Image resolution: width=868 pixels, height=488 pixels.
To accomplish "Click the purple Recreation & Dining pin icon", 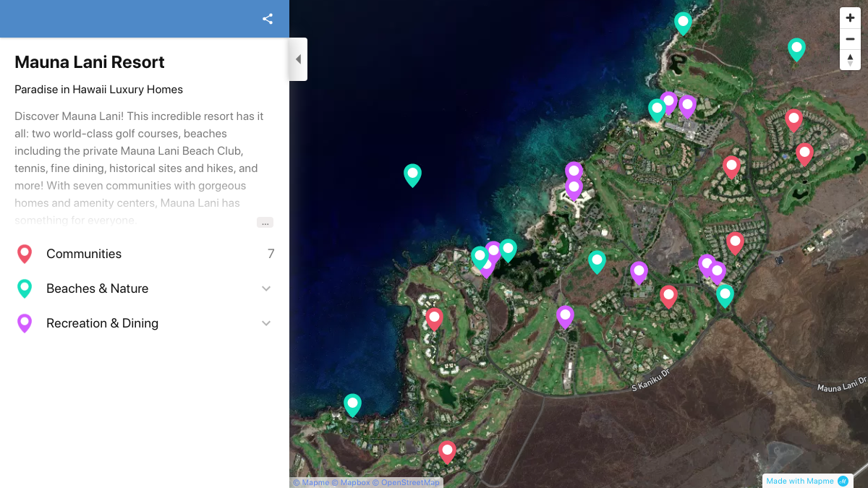I will click(x=24, y=322).
